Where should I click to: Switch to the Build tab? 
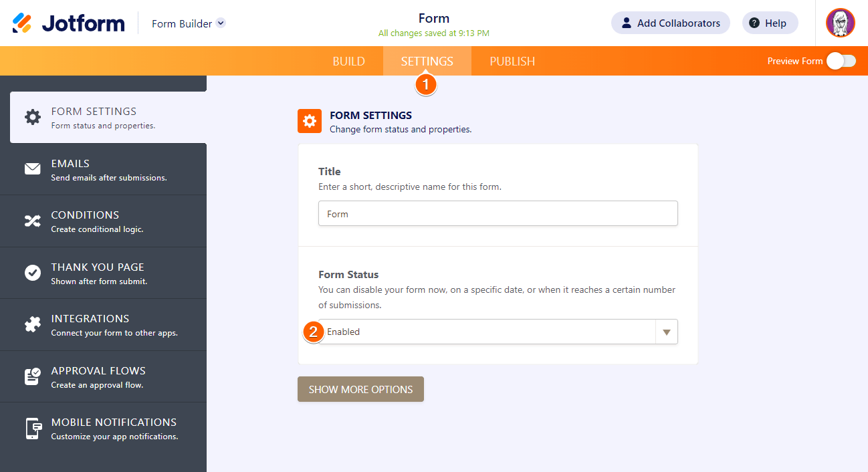tap(348, 62)
